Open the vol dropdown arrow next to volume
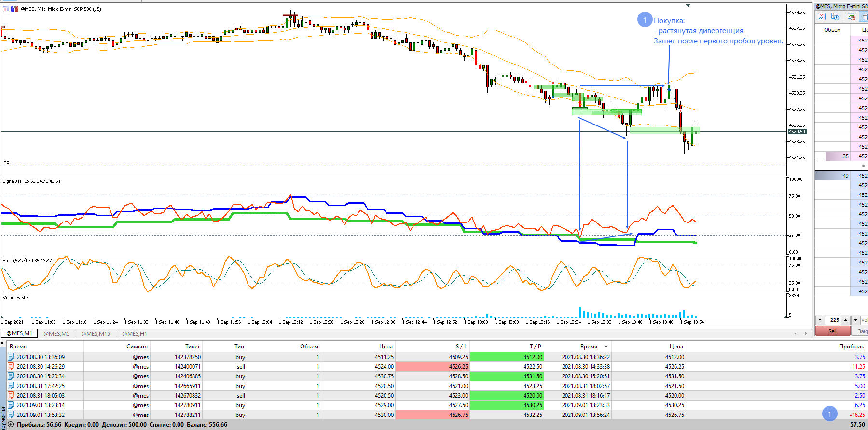This screenshot has height=430, width=868. point(855,320)
